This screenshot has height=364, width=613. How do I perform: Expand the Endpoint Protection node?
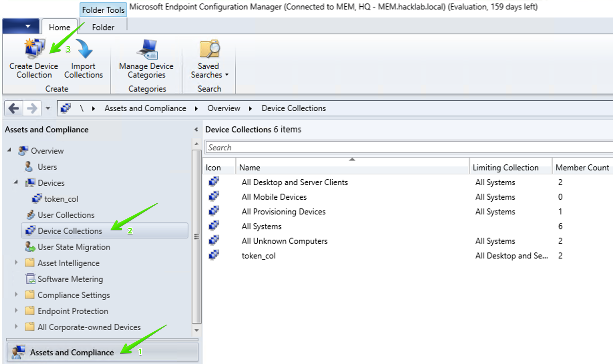point(16,311)
